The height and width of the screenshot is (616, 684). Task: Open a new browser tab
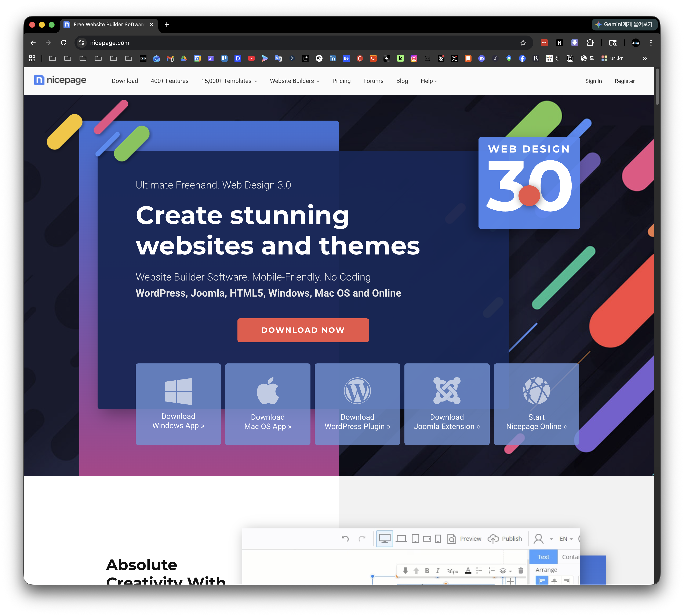(x=167, y=25)
